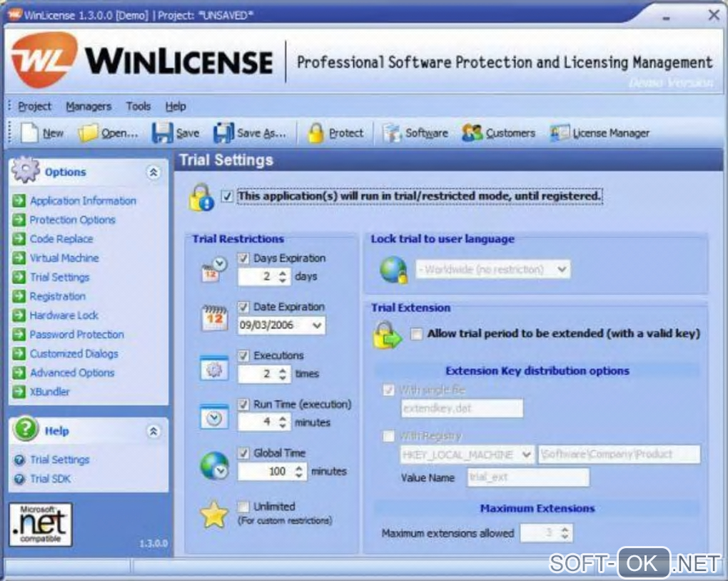Click the New project icon
728x581 pixels.
click(x=30, y=133)
